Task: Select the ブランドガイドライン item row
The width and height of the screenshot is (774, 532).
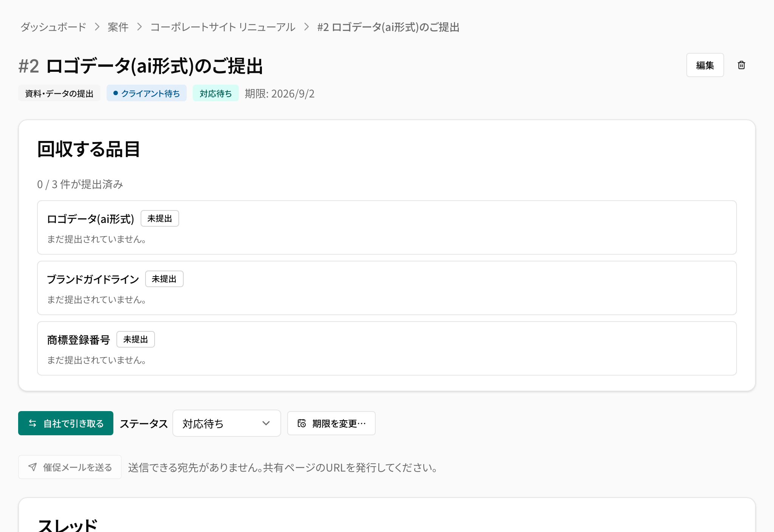Action: coord(387,288)
